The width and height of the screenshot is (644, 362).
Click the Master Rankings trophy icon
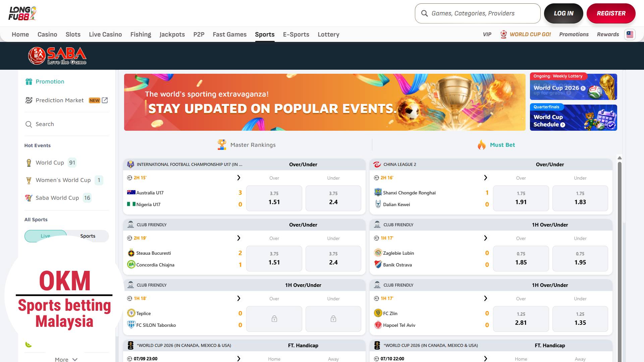pos(222,145)
